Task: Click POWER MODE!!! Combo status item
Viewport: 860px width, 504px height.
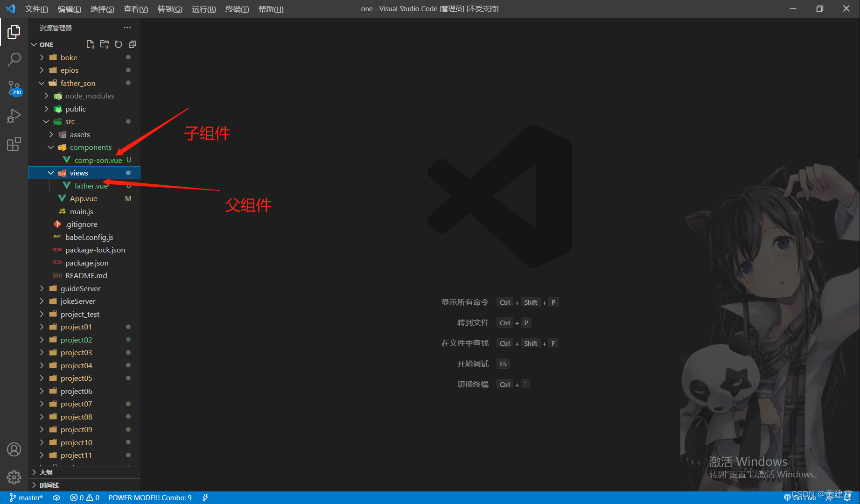Action: pos(150,497)
